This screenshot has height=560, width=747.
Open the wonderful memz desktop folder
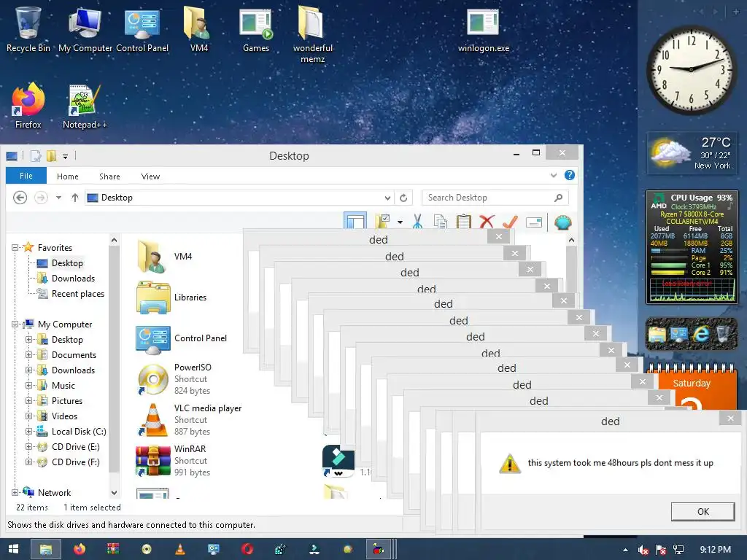312,34
